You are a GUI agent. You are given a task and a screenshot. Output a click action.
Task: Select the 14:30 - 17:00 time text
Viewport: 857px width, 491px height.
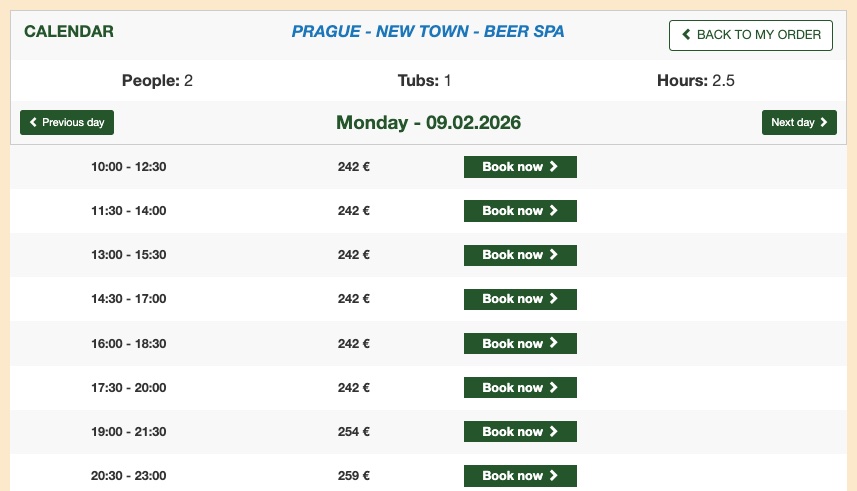(128, 299)
